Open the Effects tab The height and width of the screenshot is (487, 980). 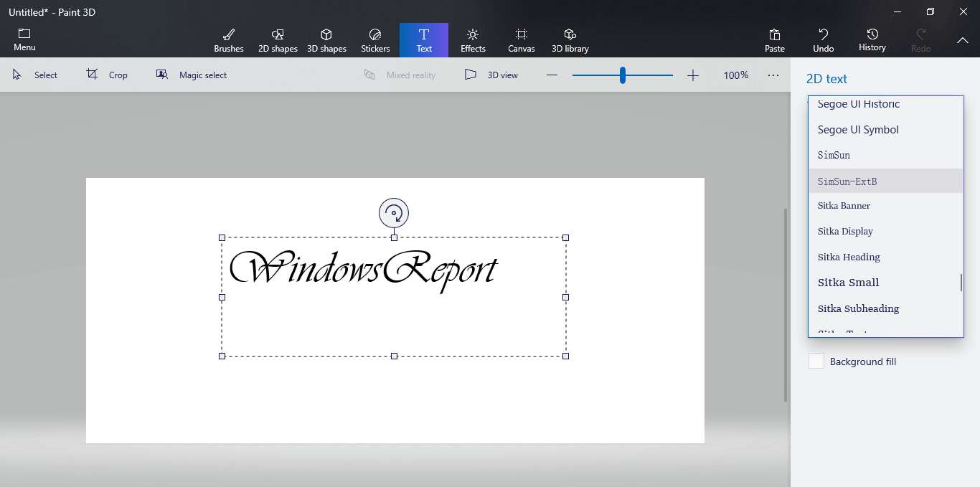coord(473,40)
